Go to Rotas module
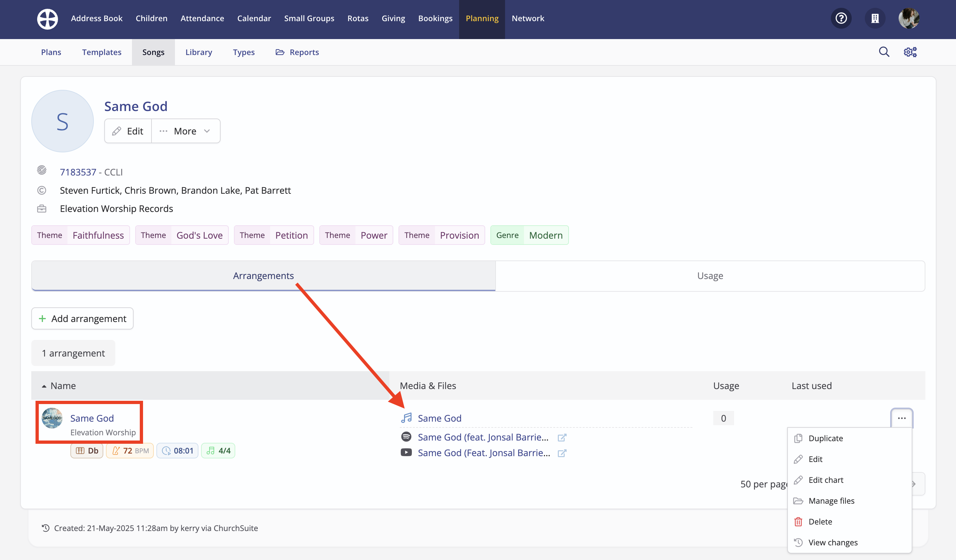The image size is (956, 560). point(358,18)
